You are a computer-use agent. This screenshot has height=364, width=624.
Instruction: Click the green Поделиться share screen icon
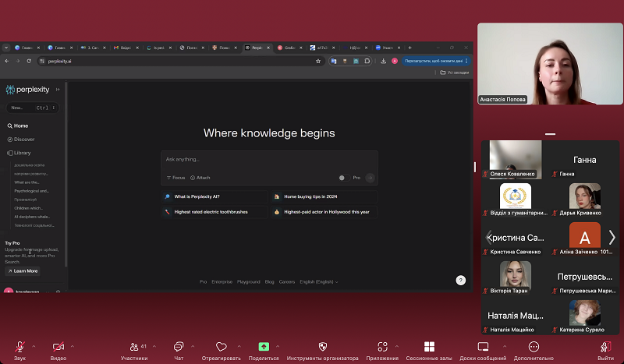(x=264, y=347)
